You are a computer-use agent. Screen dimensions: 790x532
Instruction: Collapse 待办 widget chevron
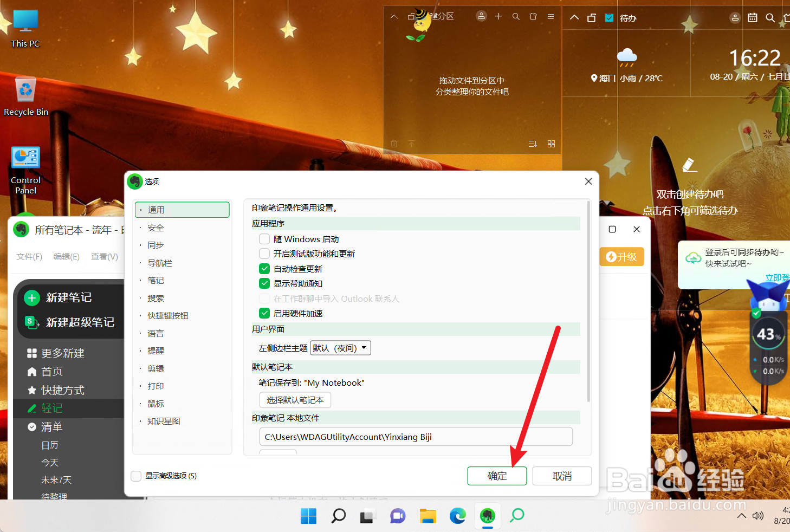coord(574,17)
